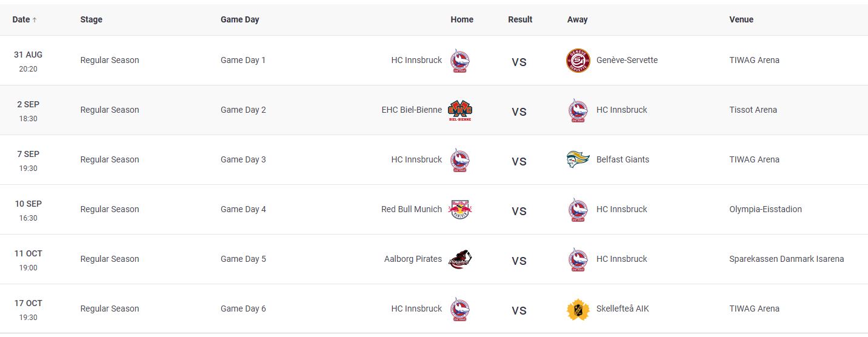Click the Stage column header
Screen dimensions: 868x337
pyautogui.click(x=91, y=19)
